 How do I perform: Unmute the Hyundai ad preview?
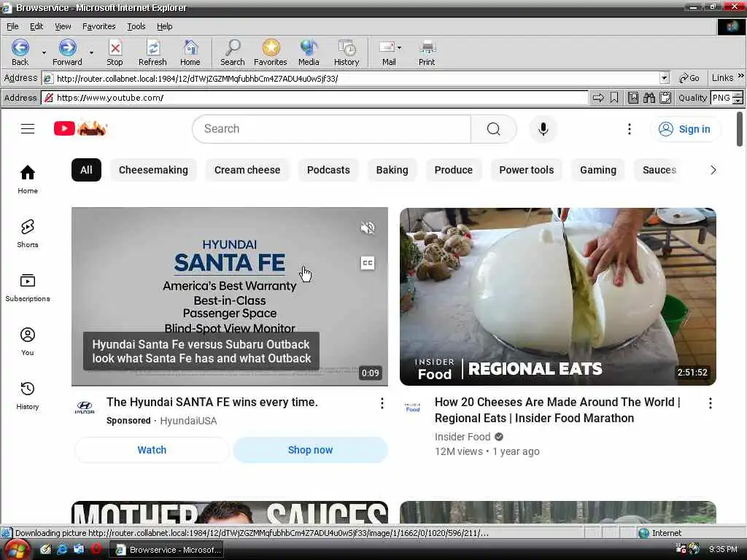click(368, 227)
